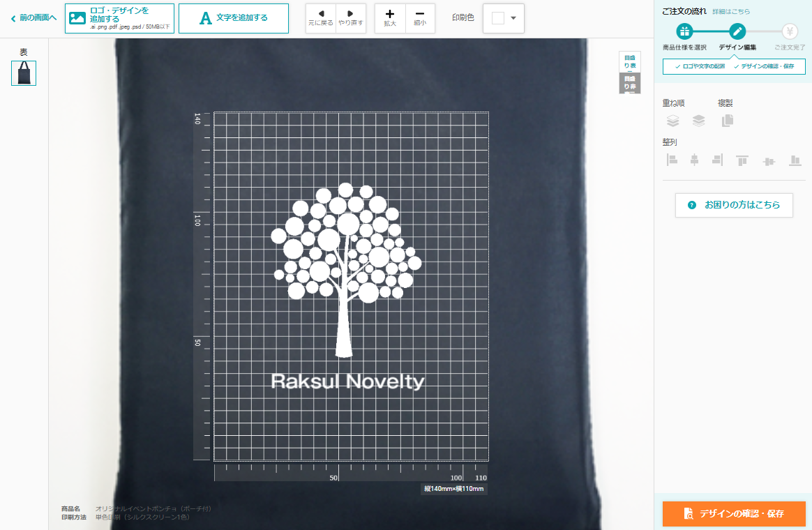Click the 縦140mm×横110mm size label
The width and height of the screenshot is (812, 530).
tap(453, 489)
